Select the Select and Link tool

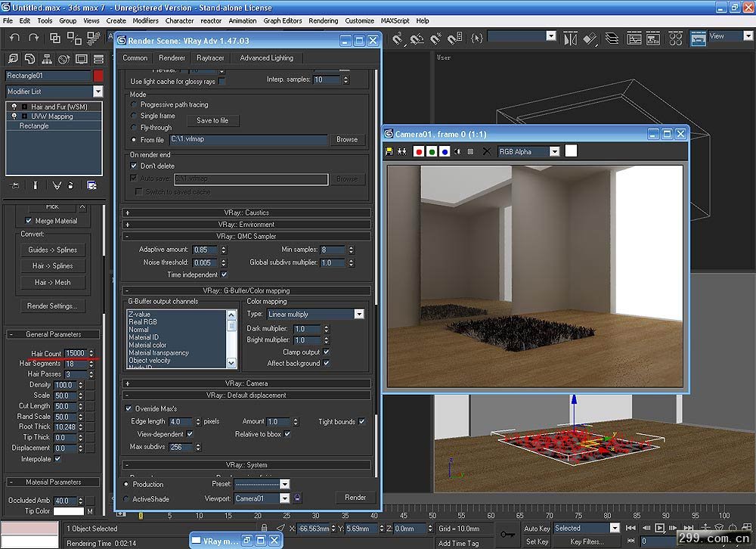(55, 38)
